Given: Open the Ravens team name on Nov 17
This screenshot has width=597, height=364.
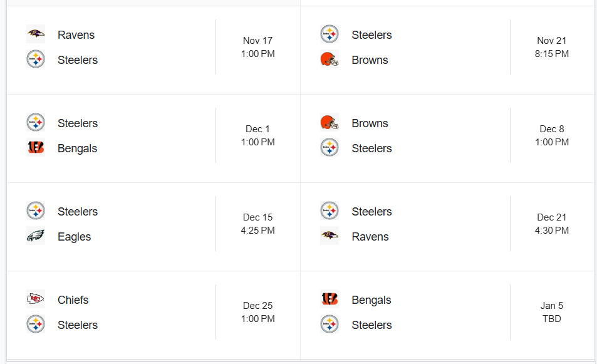Looking at the screenshot, I should [76, 35].
